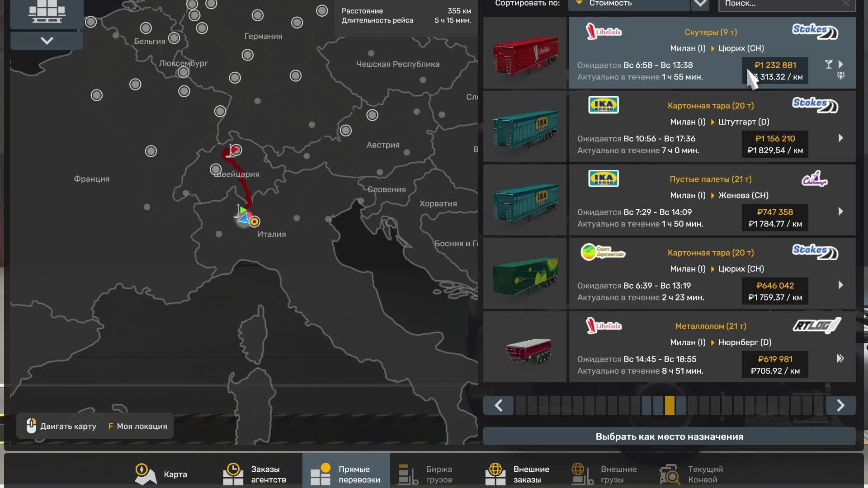
Task: Go to previous page of job list
Action: click(498, 405)
